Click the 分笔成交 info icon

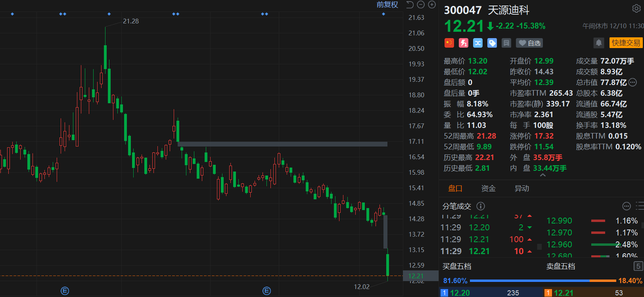481,206
